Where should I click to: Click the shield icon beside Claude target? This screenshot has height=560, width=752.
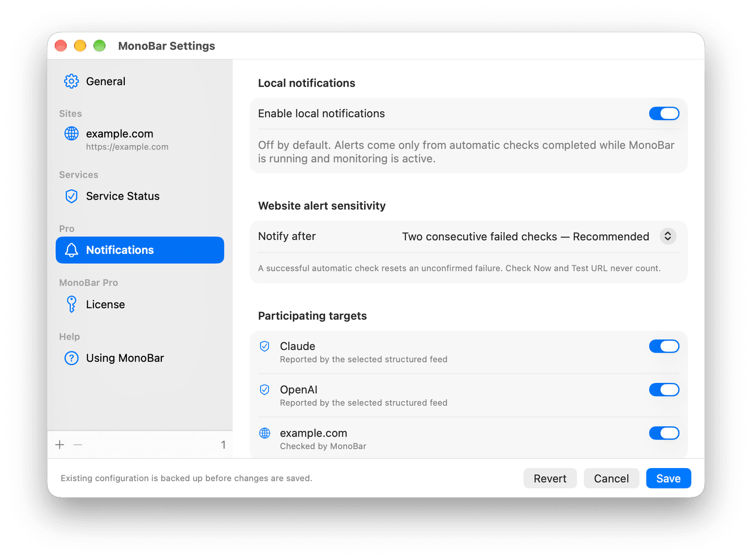click(x=265, y=346)
